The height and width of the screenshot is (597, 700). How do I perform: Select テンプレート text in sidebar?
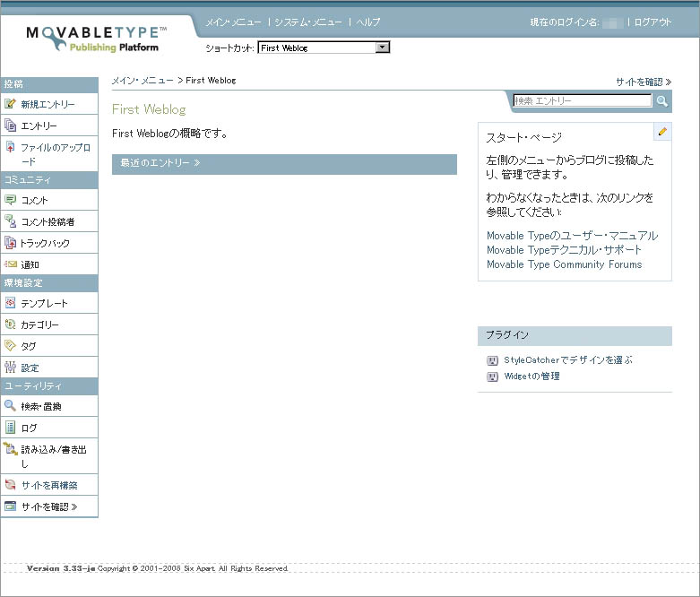[44, 304]
